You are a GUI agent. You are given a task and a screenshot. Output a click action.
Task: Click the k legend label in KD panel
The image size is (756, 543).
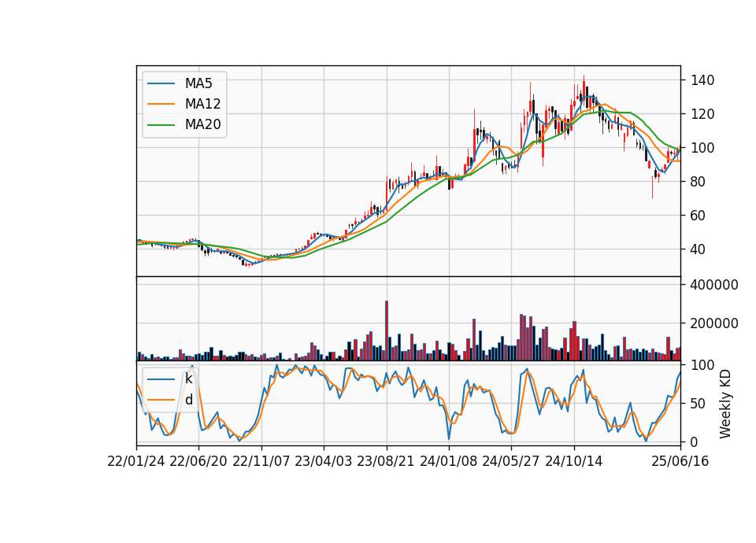click(188, 379)
